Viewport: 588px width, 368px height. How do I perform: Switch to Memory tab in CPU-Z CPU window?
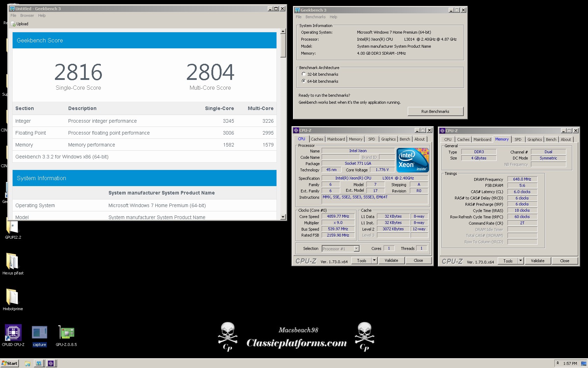(356, 139)
